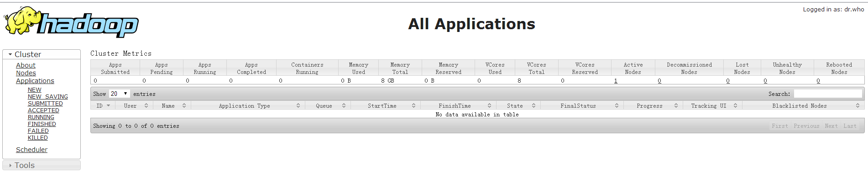Filter applications by NEW_SAVING state
The width and height of the screenshot is (868, 178).
pyautogui.click(x=48, y=97)
